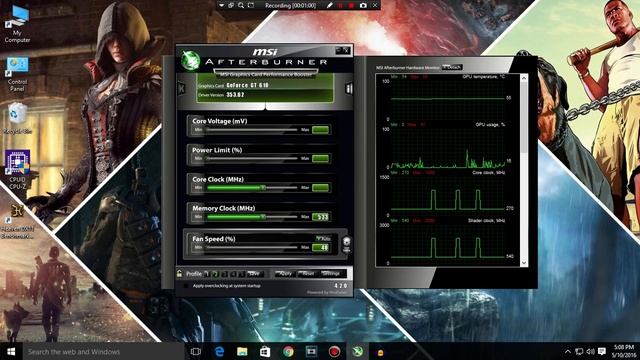640x360 pixels.
Task: Open CPUID CPU-Z desktop shortcut
Action: [x=17, y=169]
